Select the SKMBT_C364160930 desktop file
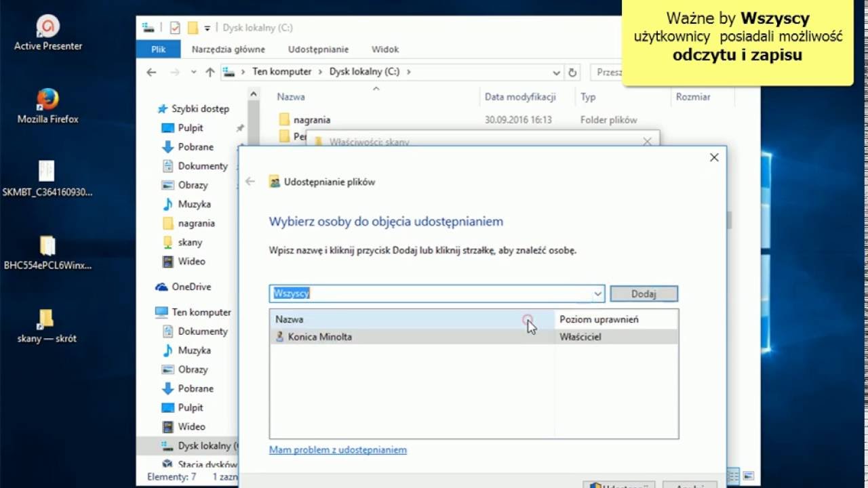 coord(47,179)
